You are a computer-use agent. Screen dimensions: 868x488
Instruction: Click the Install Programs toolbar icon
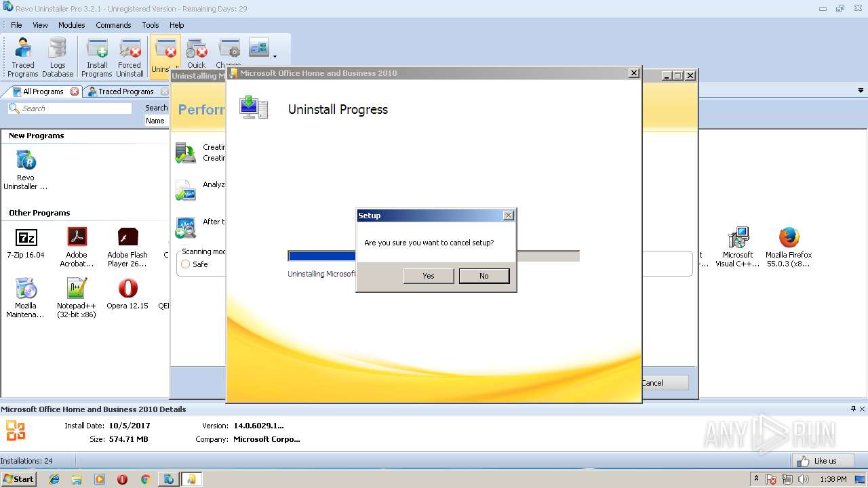point(97,58)
